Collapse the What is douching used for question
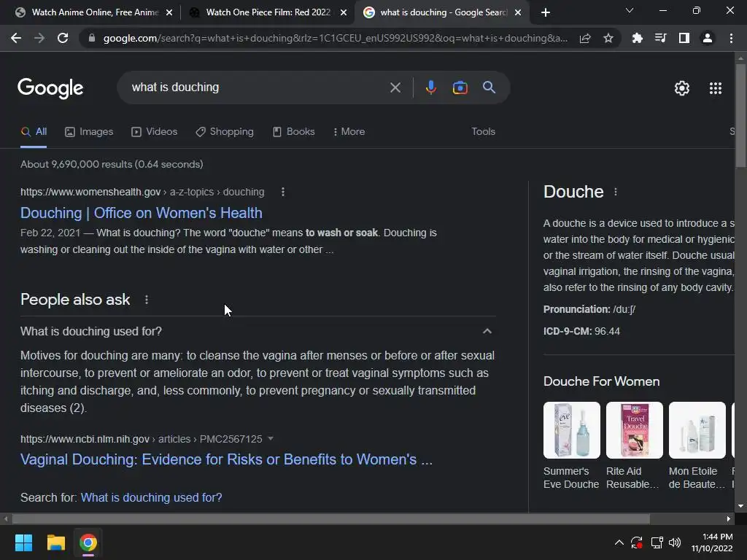Screen dimensions: 747x560 (x=487, y=331)
